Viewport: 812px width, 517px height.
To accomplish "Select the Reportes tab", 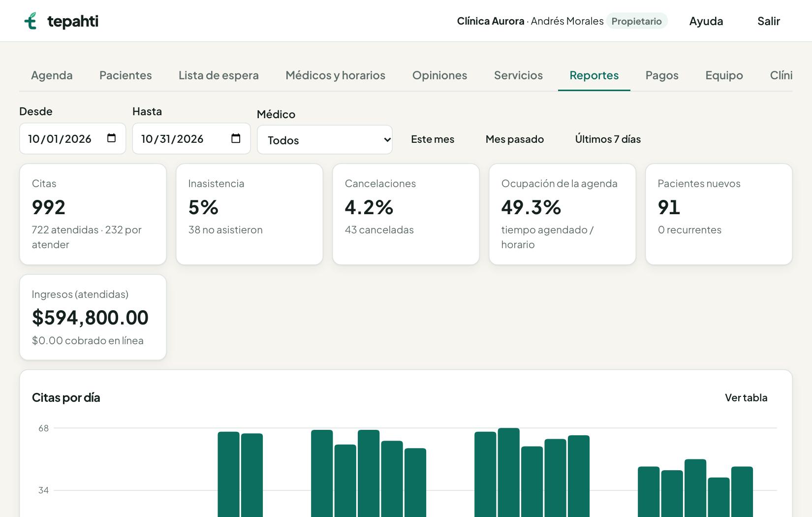I will click(594, 75).
